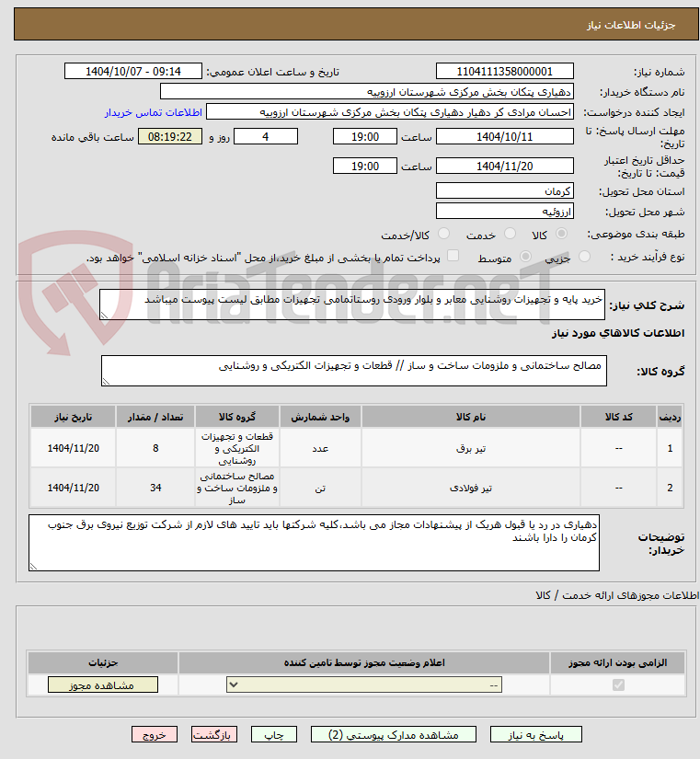Click the تاریخ نیاز column header
The image size is (700, 759).
(73, 417)
